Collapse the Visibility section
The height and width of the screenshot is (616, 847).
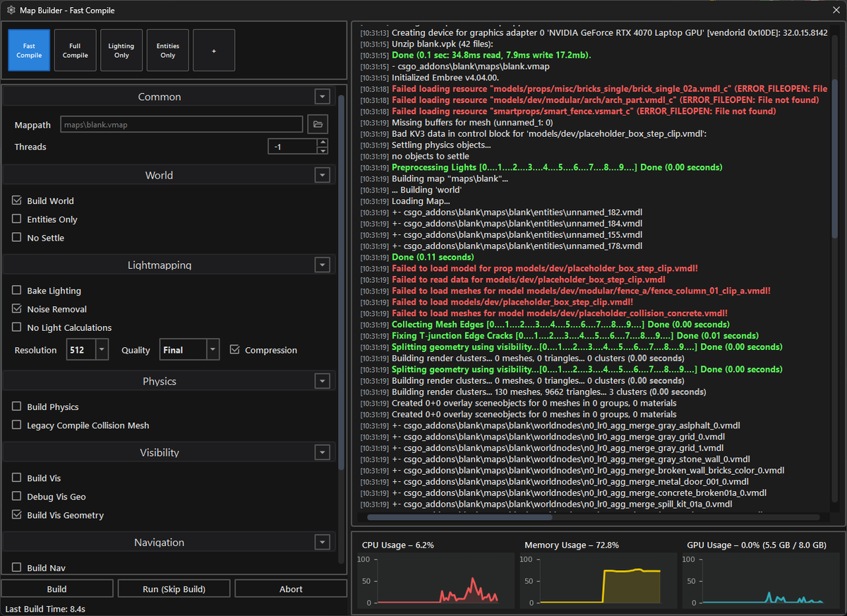point(323,452)
